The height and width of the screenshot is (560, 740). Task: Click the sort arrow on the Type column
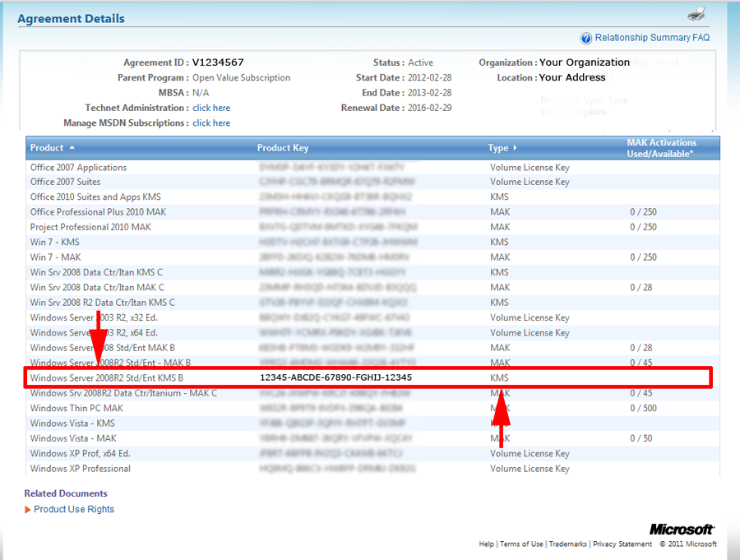click(x=515, y=148)
